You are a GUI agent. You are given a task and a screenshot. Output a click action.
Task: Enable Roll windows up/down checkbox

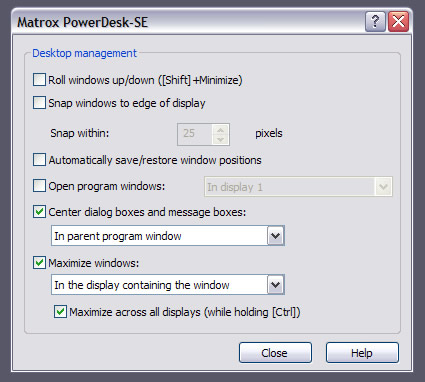[x=39, y=80]
